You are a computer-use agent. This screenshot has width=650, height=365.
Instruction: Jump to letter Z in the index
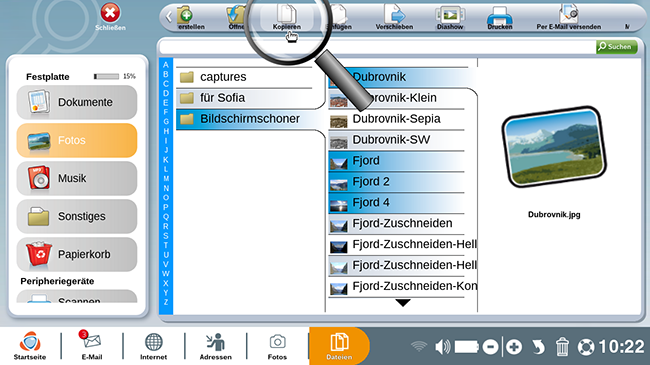click(x=166, y=302)
